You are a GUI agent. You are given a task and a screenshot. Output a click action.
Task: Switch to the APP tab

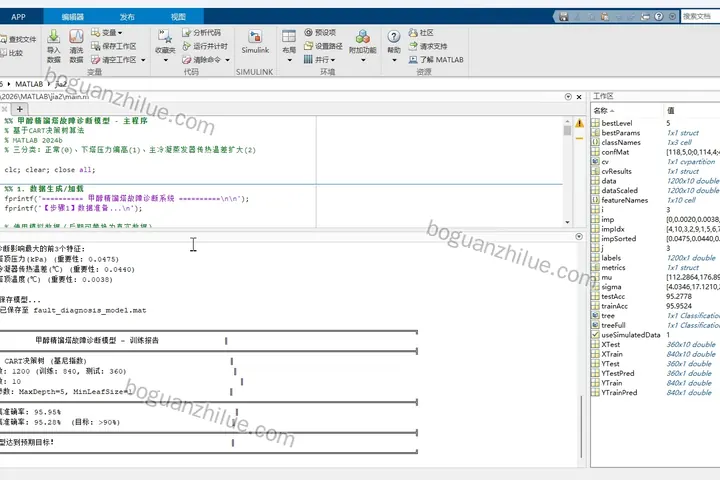click(18, 17)
